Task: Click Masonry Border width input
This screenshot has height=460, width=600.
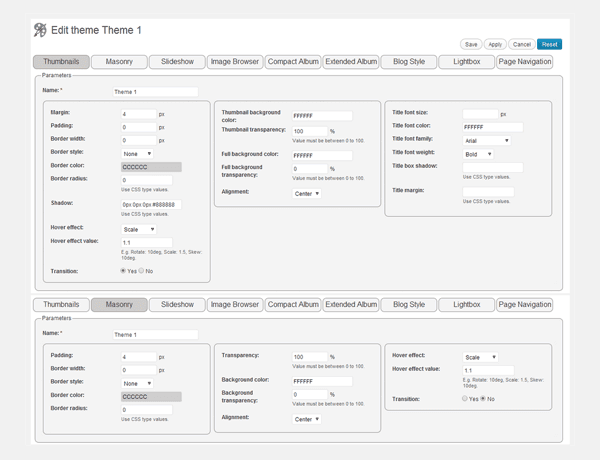Action: click(139, 370)
